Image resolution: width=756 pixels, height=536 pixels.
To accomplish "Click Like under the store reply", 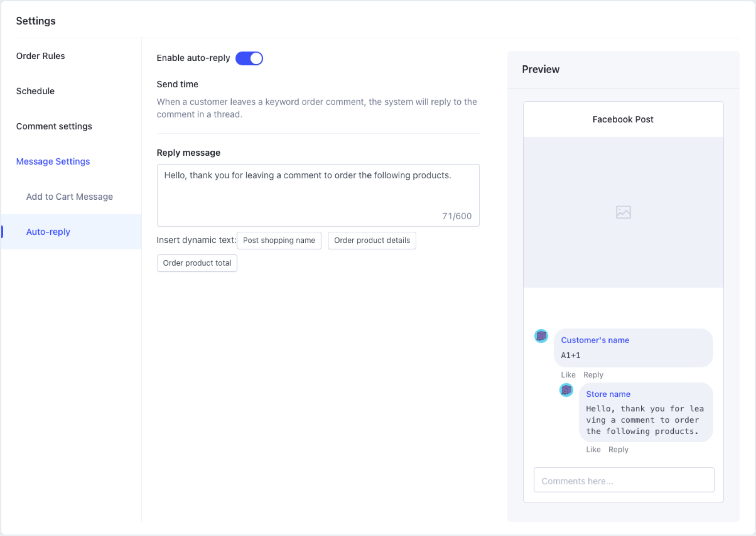I will pyautogui.click(x=593, y=450).
